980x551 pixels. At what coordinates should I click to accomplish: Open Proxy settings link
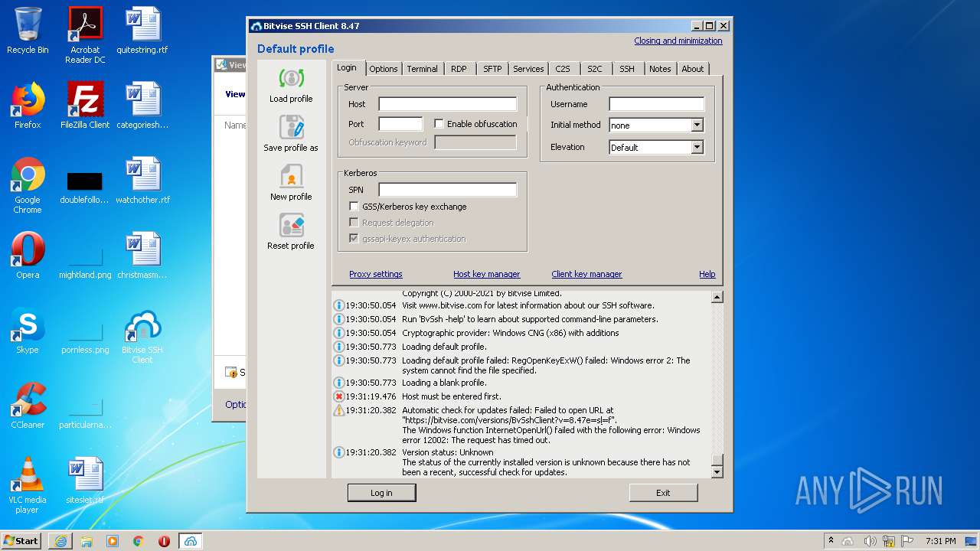click(375, 274)
